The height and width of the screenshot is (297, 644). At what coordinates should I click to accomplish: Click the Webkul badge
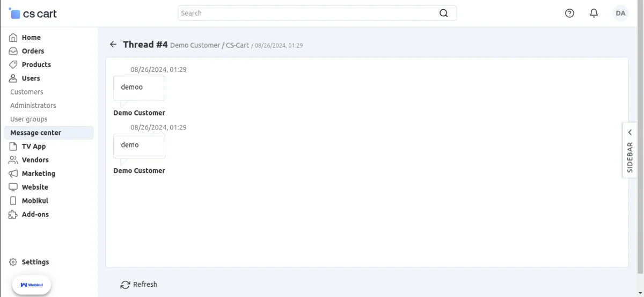32,285
